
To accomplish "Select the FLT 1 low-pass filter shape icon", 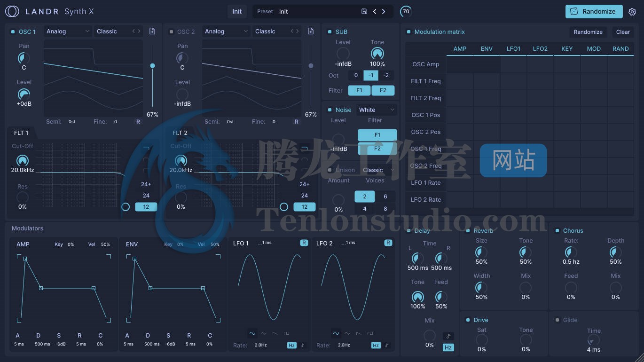I will point(146,149).
